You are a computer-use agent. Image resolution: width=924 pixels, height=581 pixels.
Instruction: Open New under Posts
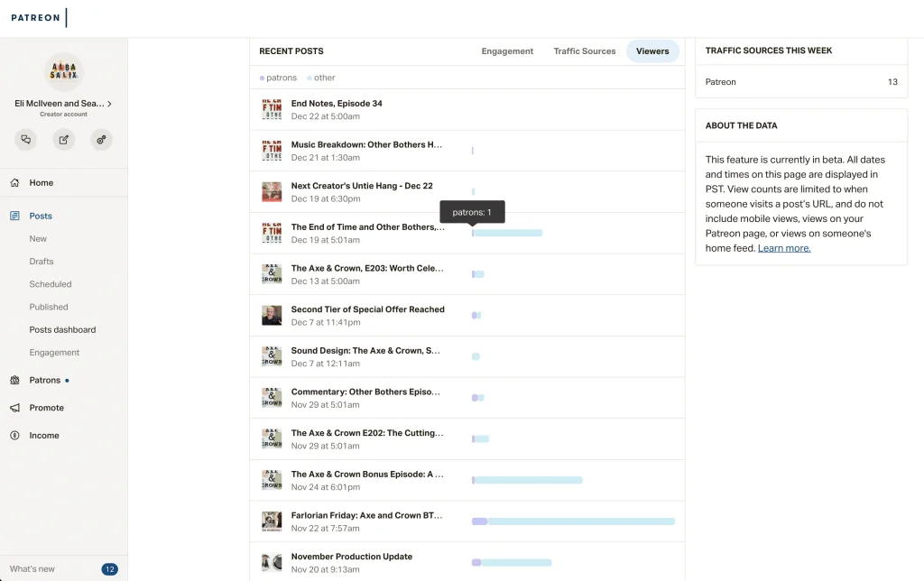point(38,239)
